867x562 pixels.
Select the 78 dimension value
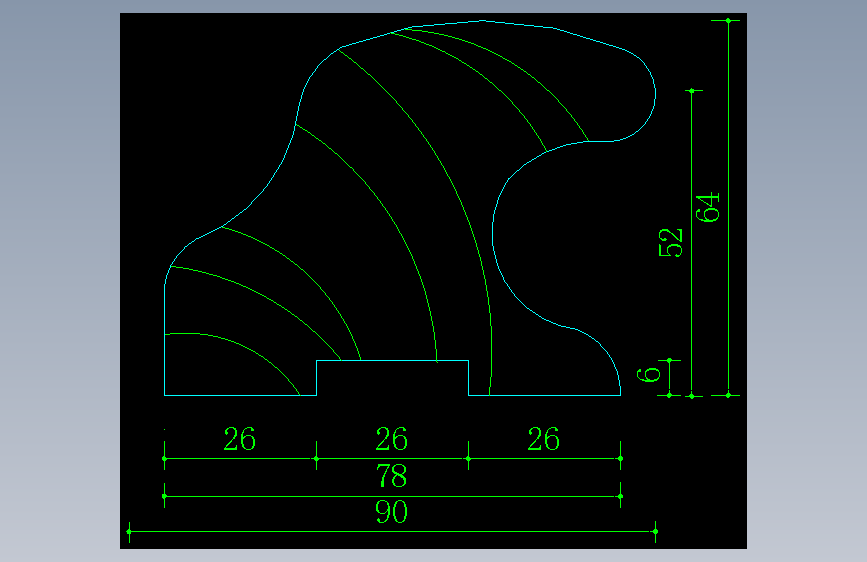(391, 476)
